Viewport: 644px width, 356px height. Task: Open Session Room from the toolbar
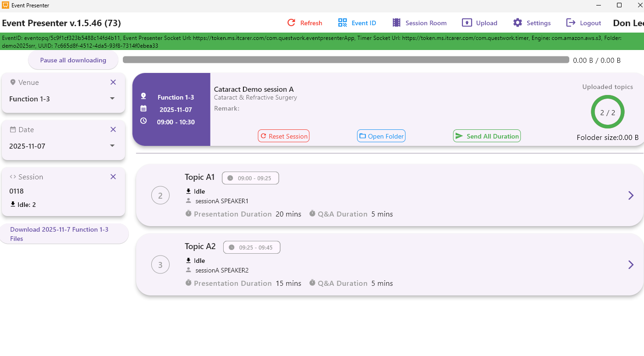[396, 23]
